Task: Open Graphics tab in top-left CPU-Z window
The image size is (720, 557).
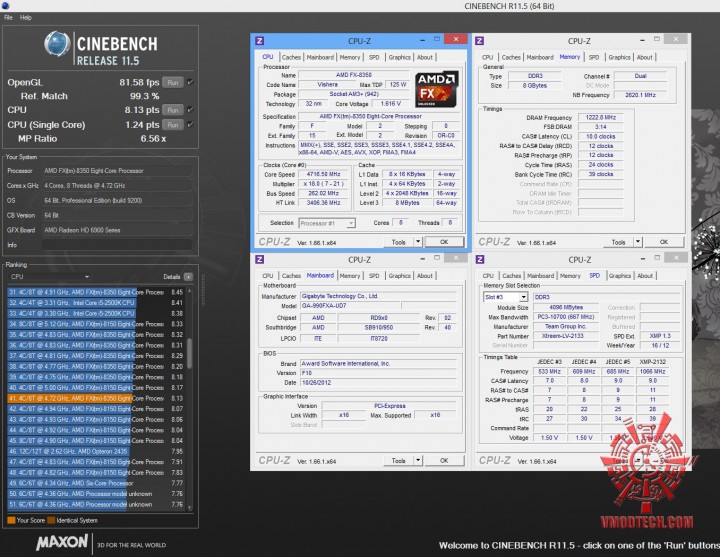Action: click(x=399, y=57)
